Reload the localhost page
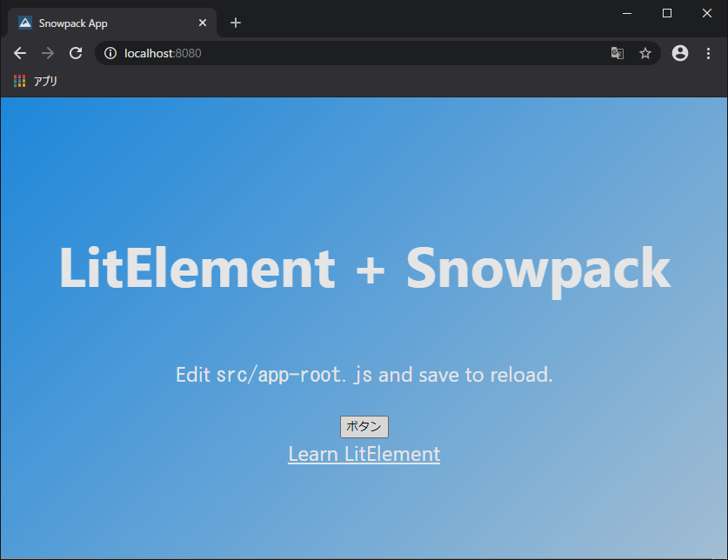The image size is (728, 560). 76,53
